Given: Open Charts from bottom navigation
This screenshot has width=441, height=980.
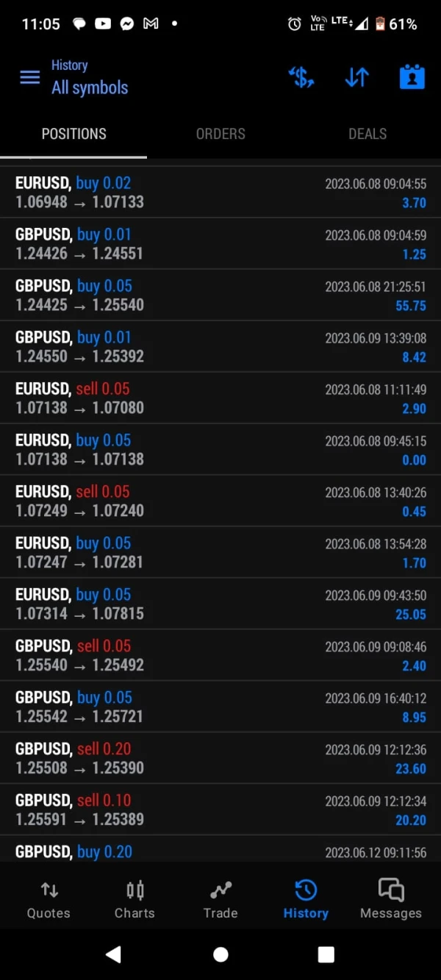Looking at the screenshot, I should tap(135, 900).
